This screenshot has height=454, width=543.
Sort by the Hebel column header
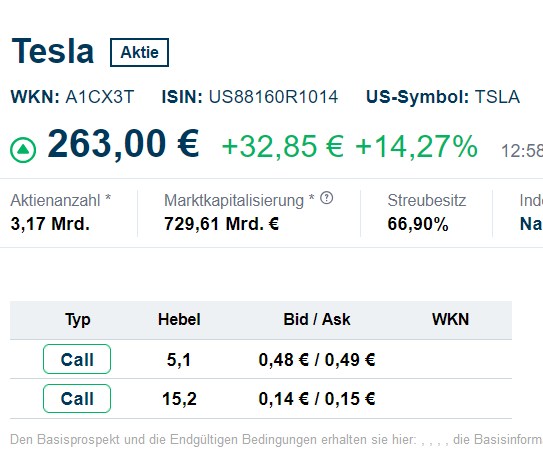point(179,319)
